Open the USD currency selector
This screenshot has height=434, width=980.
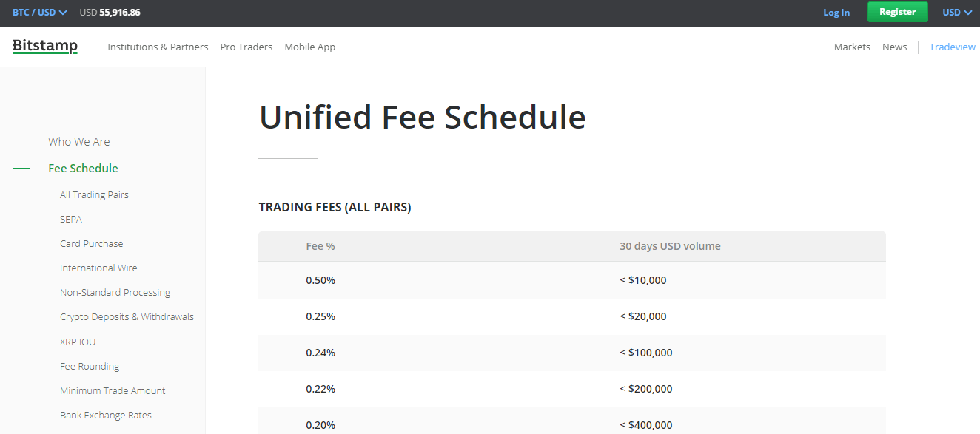957,13
